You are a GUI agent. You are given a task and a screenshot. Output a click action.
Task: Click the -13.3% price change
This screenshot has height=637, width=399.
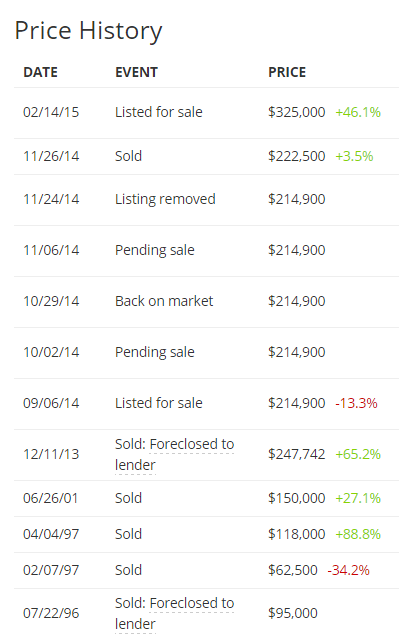coord(356,403)
